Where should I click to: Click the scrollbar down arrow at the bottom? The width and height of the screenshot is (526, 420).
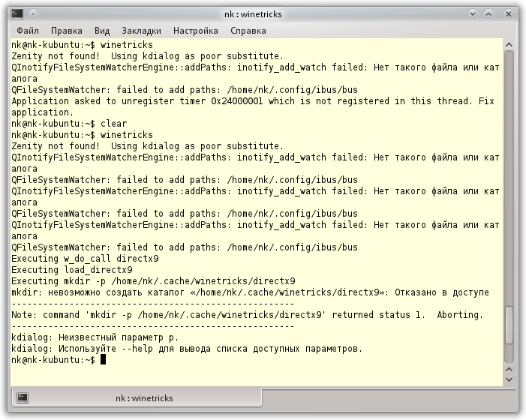click(509, 379)
